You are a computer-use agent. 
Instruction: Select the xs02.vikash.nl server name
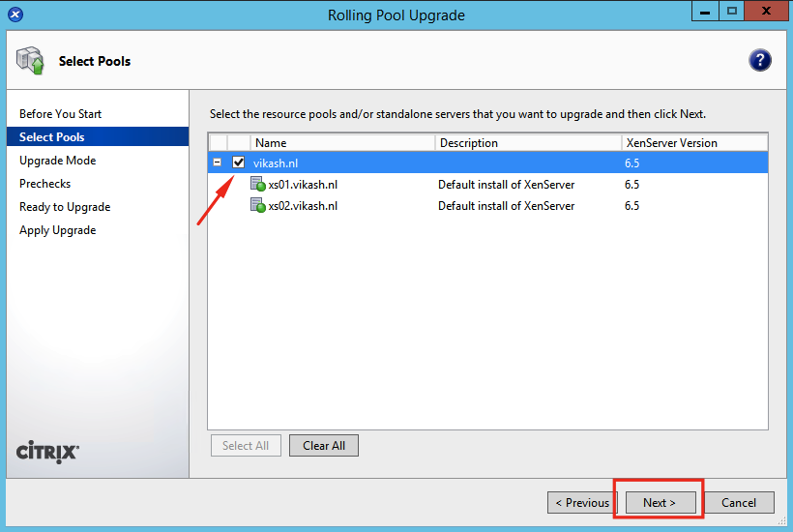click(x=303, y=205)
